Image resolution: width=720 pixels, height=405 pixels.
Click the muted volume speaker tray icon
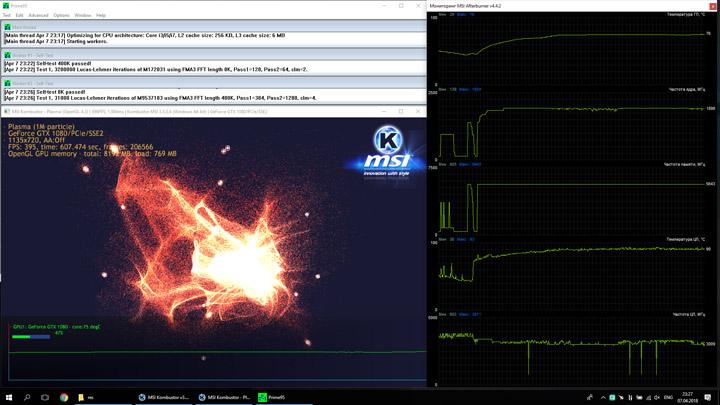coord(657,397)
